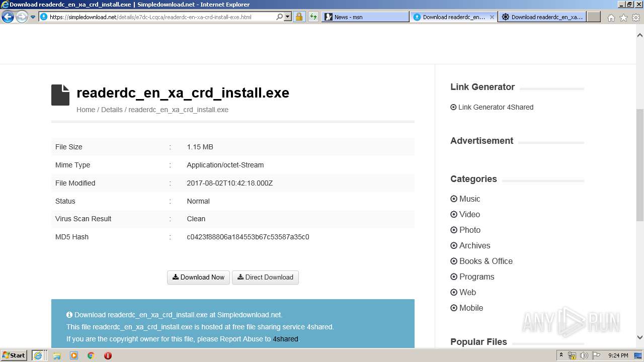644x362 pixels.
Task: Open the Home breadcrumb link
Action: point(86,110)
